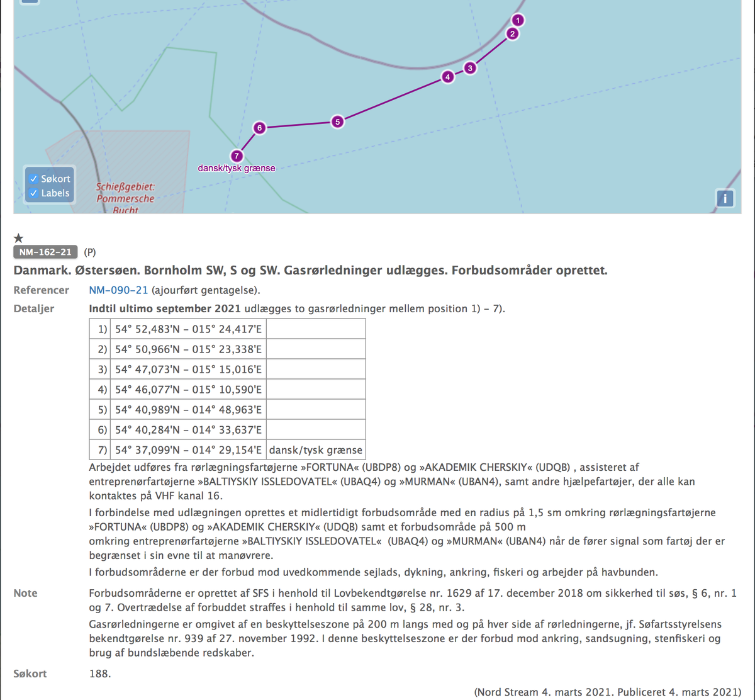Viewport: 755px width, 700px height.
Task: Click position 2 coordinates 54° 50,966'N
Action: (x=188, y=349)
